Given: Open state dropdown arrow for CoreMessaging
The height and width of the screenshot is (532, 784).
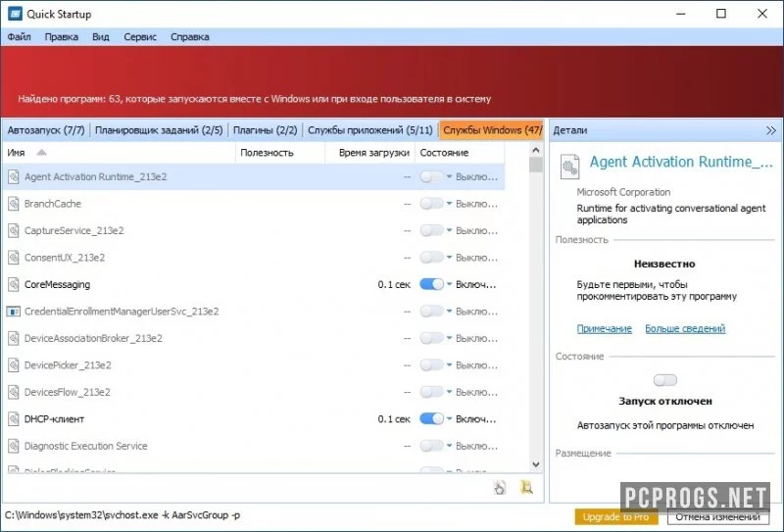Looking at the screenshot, I should pos(449,284).
